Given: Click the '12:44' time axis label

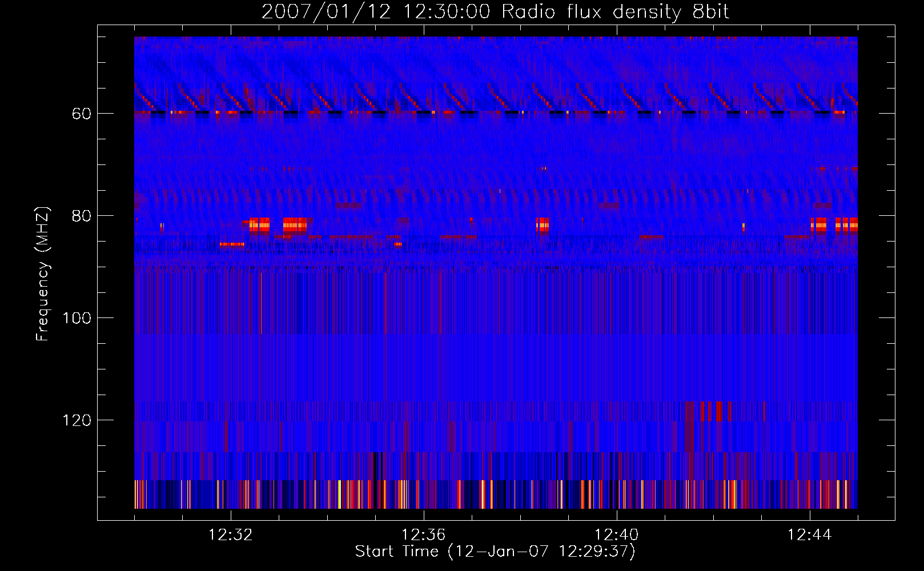Looking at the screenshot, I should point(810,535).
